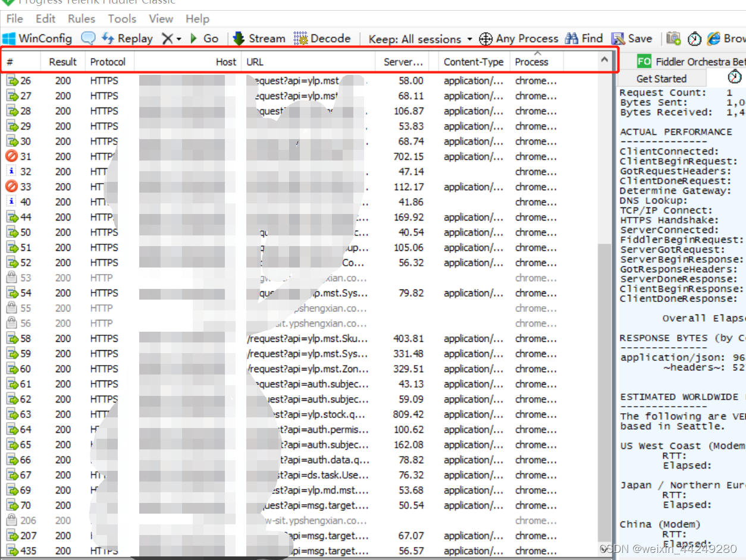
Task: Select blocked session 33 icon
Action: coord(12,187)
